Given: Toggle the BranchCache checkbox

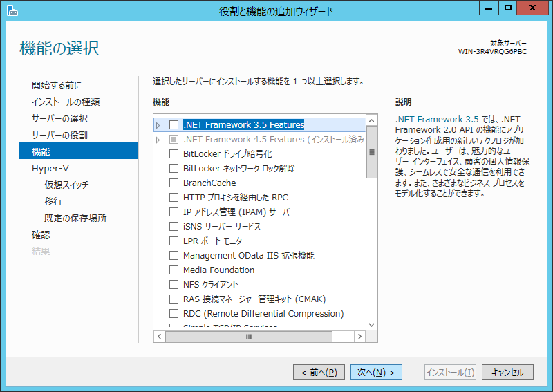Looking at the screenshot, I should [x=174, y=183].
